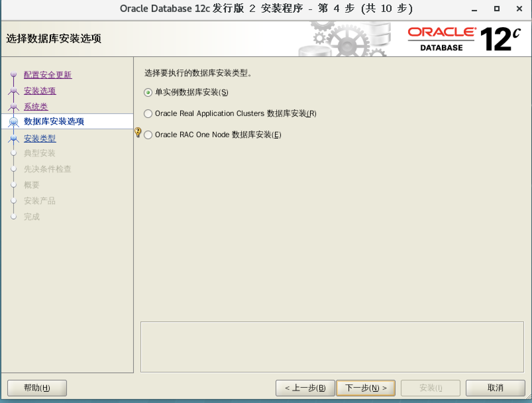Open the 安装类型 step link
The height and width of the screenshot is (403, 532).
[39, 139]
